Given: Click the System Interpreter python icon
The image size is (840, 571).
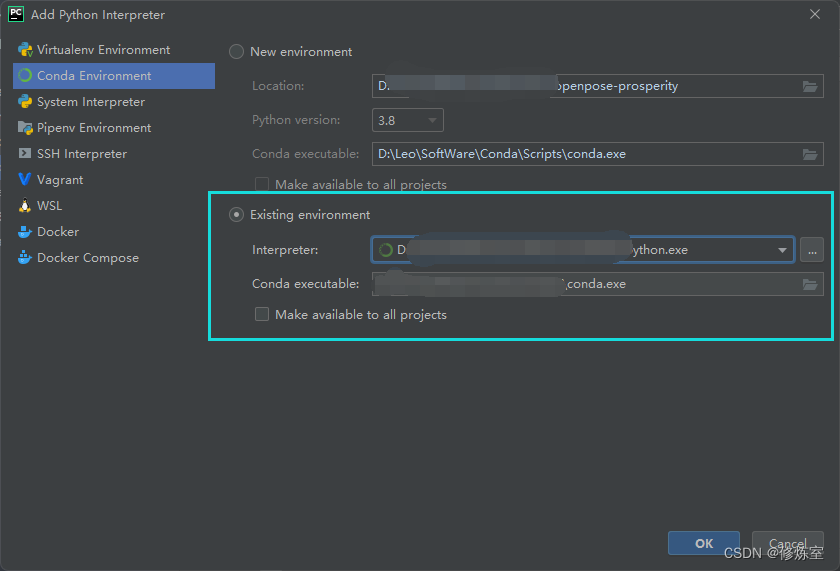Looking at the screenshot, I should pyautogui.click(x=25, y=101).
